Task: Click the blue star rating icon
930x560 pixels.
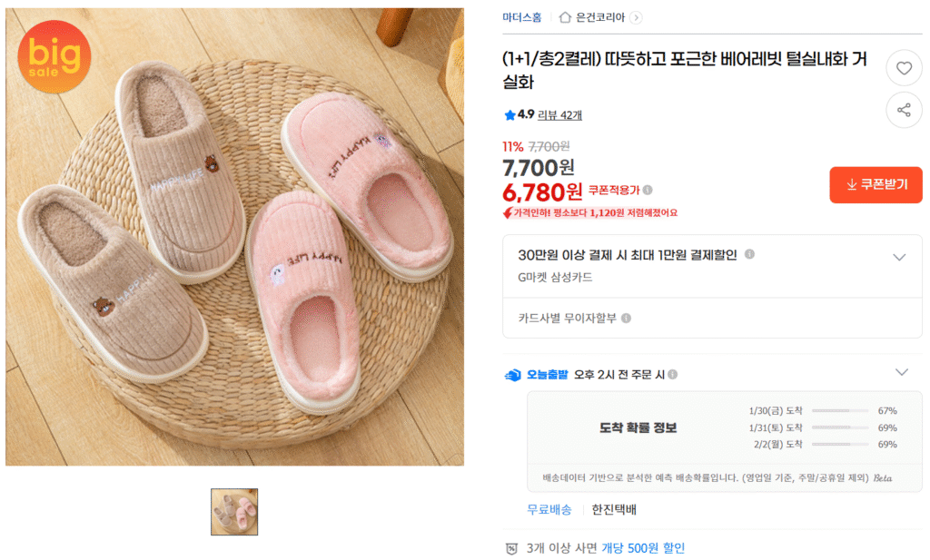Action: point(510,115)
